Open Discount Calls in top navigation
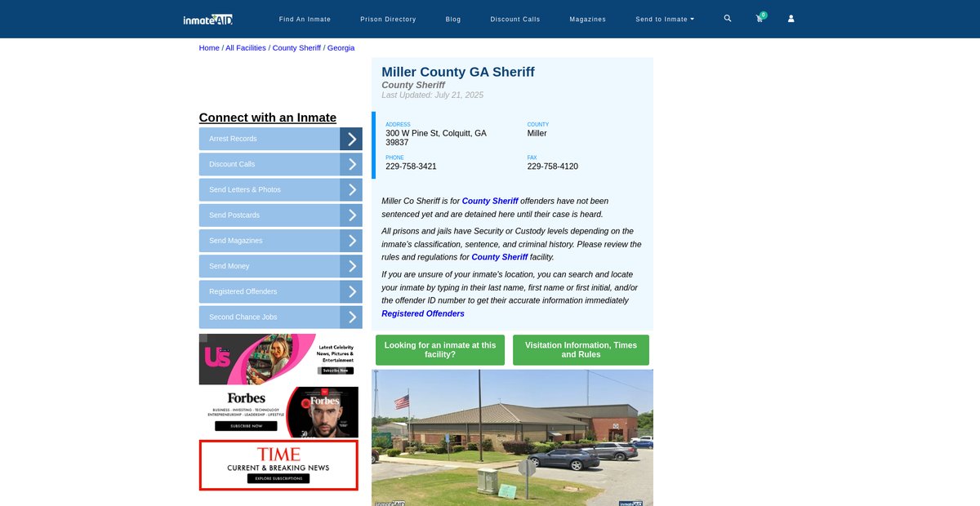 pos(515,19)
